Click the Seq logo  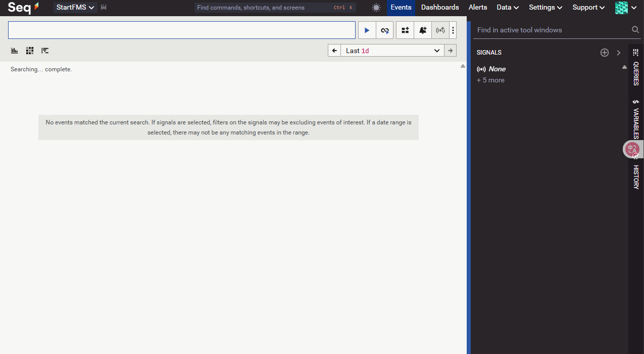pos(24,8)
